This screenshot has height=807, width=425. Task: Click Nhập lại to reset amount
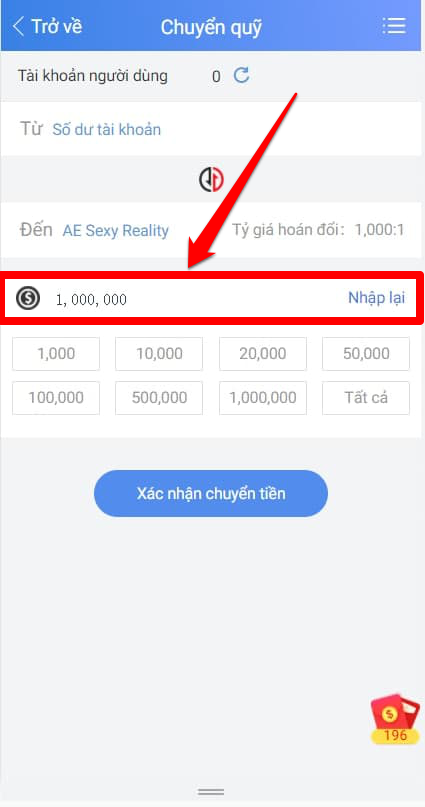click(x=377, y=297)
